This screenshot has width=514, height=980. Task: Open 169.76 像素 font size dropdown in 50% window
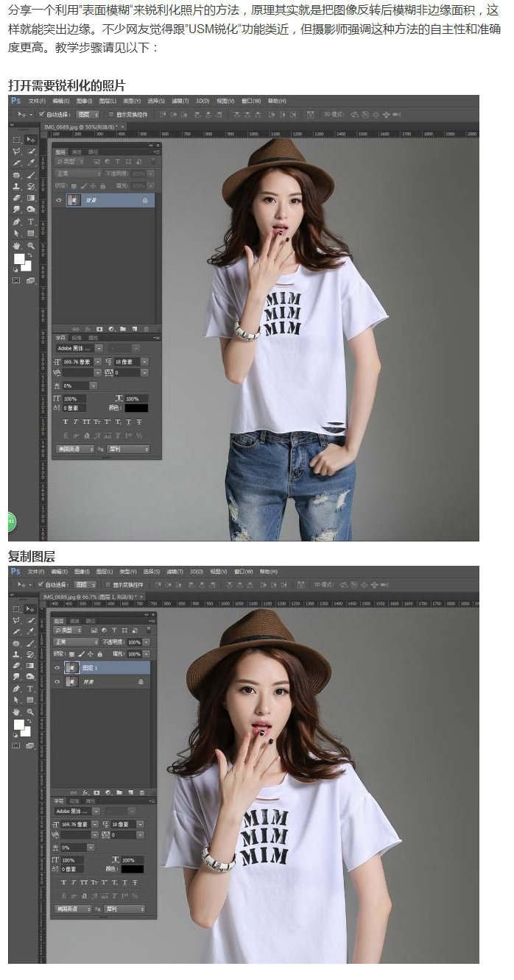coord(97,362)
